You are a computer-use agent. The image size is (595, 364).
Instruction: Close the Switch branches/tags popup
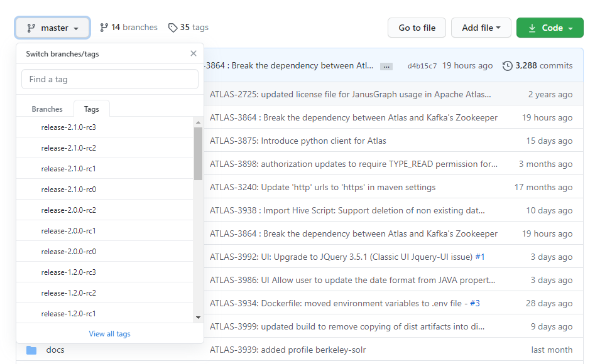(194, 53)
